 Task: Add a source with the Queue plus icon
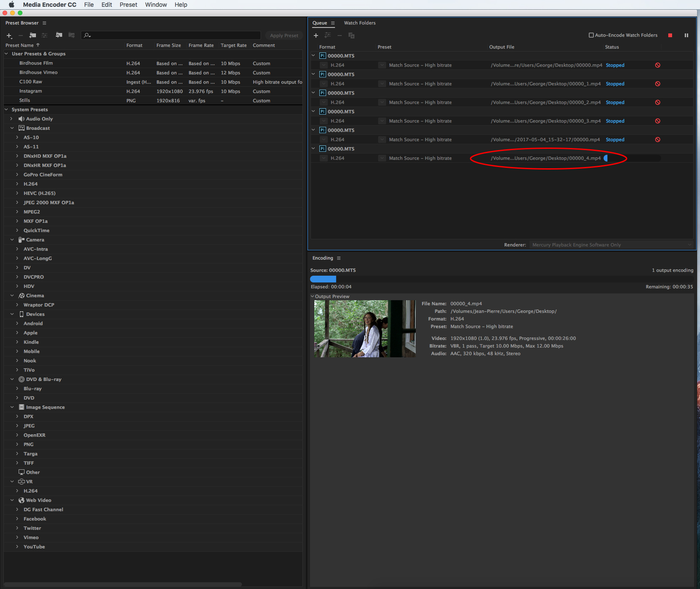click(x=316, y=36)
